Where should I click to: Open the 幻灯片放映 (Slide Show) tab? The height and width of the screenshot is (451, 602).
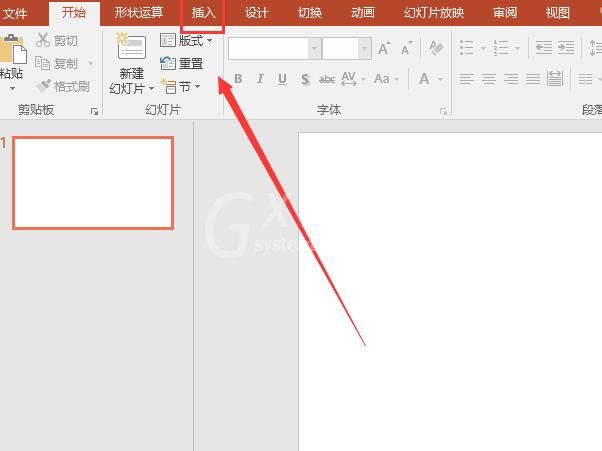tap(434, 13)
